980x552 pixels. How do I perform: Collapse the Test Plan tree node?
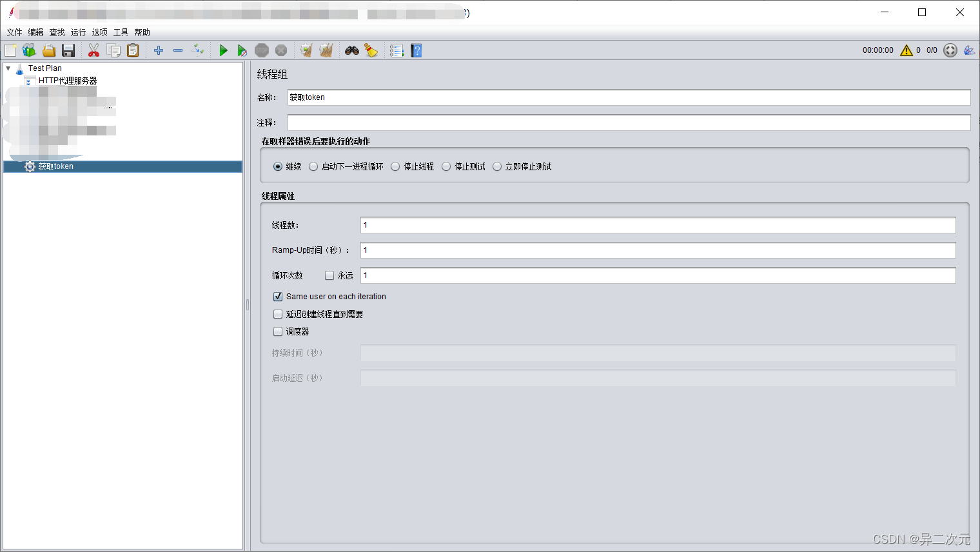pyautogui.click(x=8, y=68)
